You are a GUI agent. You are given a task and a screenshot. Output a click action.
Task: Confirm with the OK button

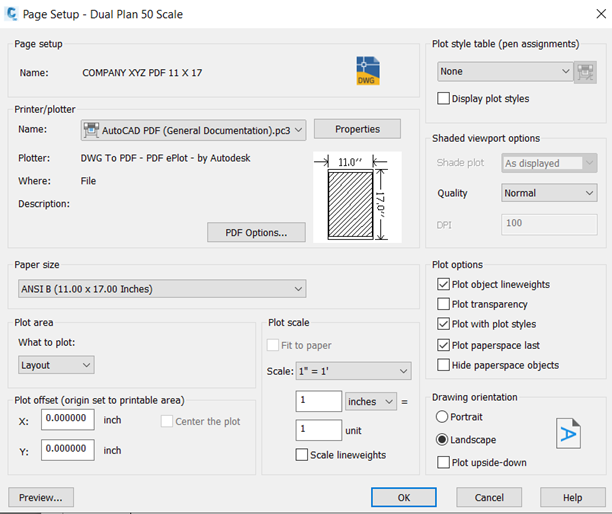404,498
